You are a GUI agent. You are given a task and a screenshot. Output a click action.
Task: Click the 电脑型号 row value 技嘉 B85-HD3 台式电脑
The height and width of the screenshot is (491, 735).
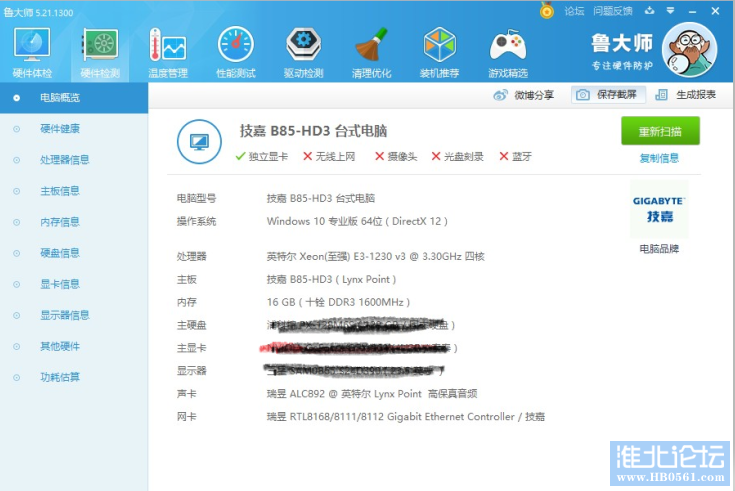(321, 198)
